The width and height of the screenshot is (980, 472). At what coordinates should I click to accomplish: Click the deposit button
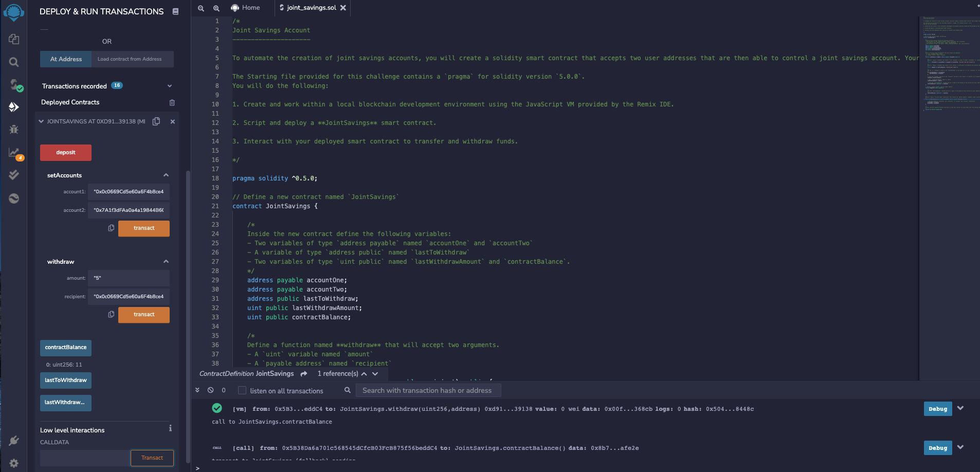[65, 152]
